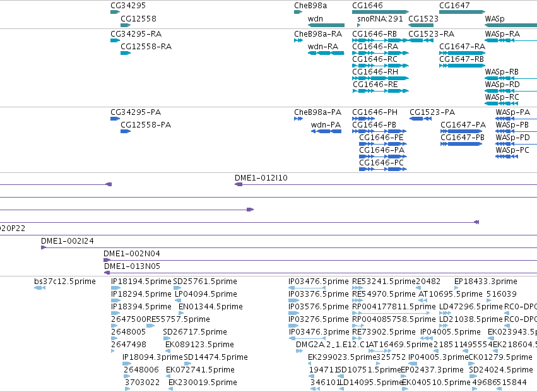Click BAC clone label DME1-012I10
Image resolution: width=537 pixels, height=392 pixels.
pyautogui.click(x=261, y=178)
